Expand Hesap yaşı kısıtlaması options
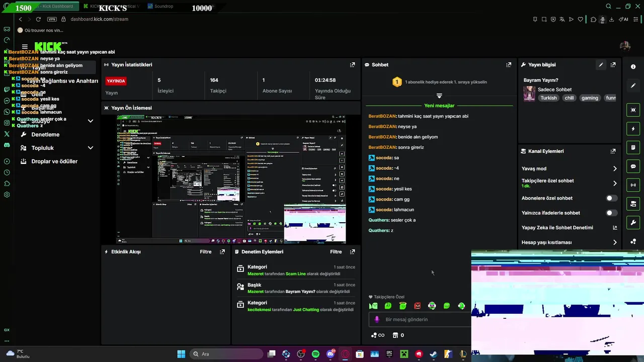 (615, 242)
